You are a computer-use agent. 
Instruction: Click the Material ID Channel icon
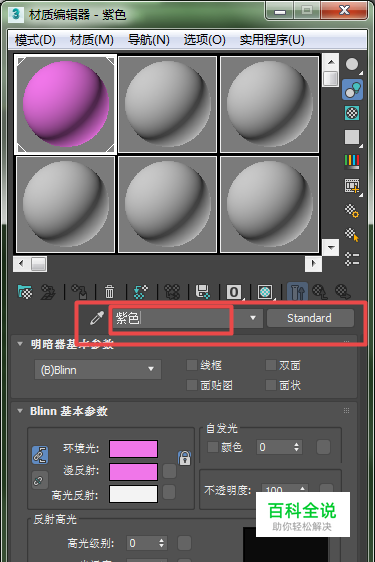234,292
